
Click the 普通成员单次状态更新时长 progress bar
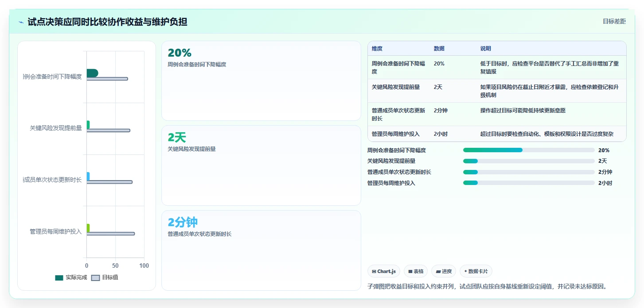(529, 172)
